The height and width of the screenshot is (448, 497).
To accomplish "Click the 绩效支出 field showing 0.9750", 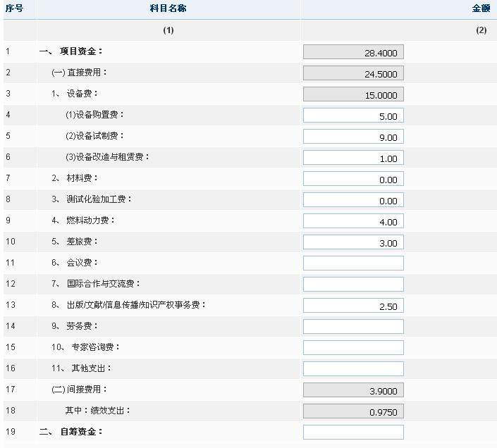I will pyautogui.click(x=353, y=411).
